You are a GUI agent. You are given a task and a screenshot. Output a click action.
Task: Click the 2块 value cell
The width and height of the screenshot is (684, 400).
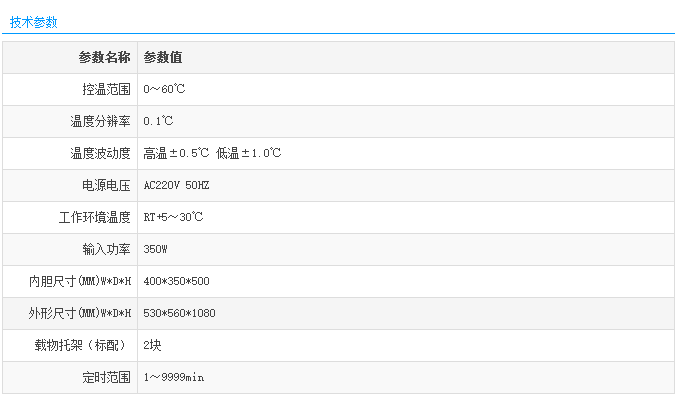click(152, 345)
